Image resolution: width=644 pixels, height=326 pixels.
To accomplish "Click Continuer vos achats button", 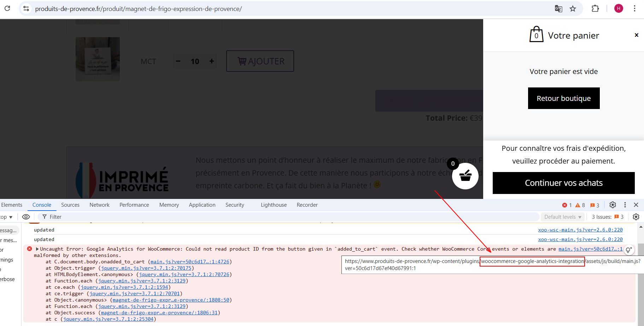I will tap(564, 183).
